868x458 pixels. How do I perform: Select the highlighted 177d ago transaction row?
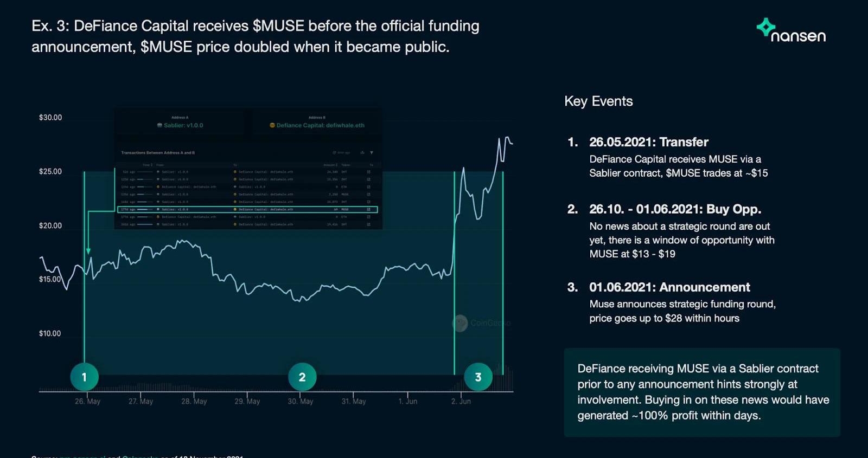tap(247, 209)
